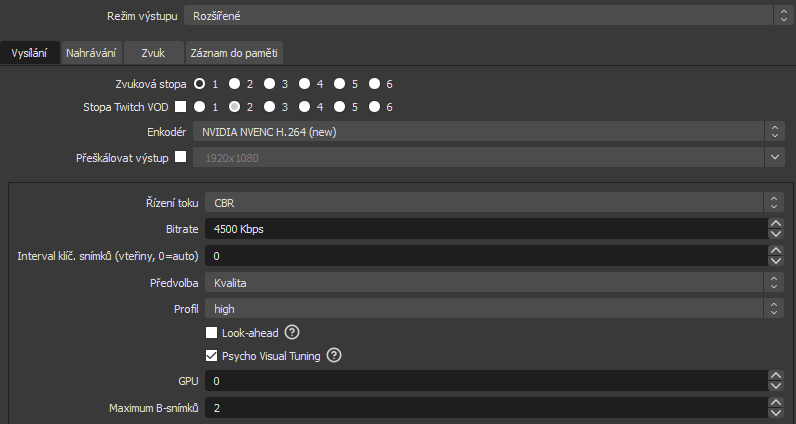Enable the Look-ahead checkbox

[x=211, y=333]
